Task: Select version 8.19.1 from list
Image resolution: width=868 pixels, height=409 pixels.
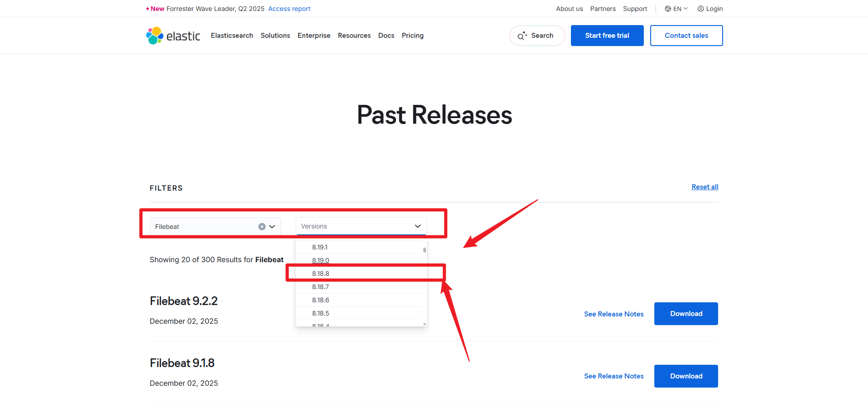Action: 360,247
